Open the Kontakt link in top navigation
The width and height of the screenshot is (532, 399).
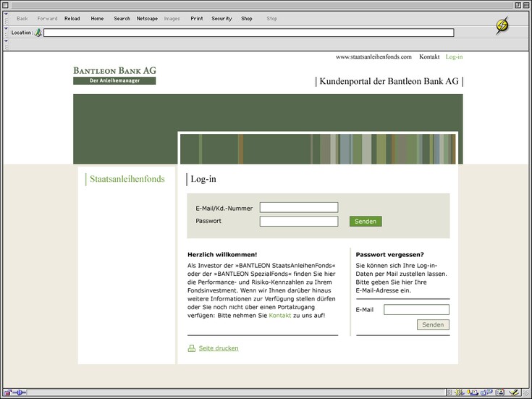pos(429,56)
